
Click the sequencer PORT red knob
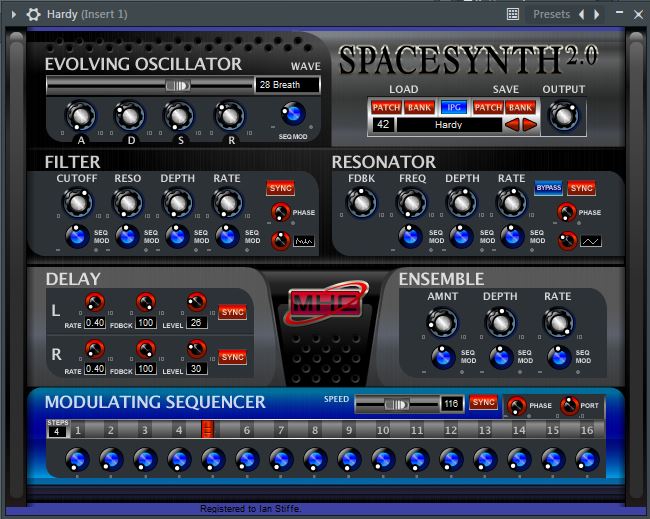pos(569,405)
